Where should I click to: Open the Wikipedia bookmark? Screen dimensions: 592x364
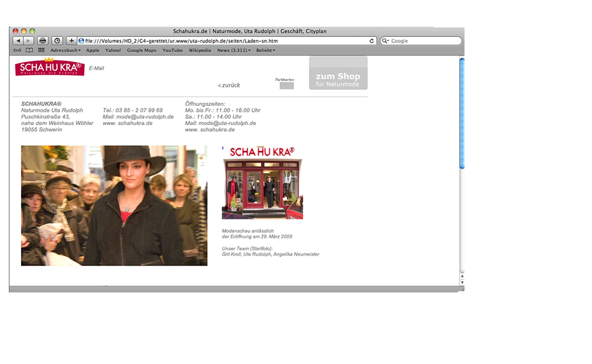[199, 51]
